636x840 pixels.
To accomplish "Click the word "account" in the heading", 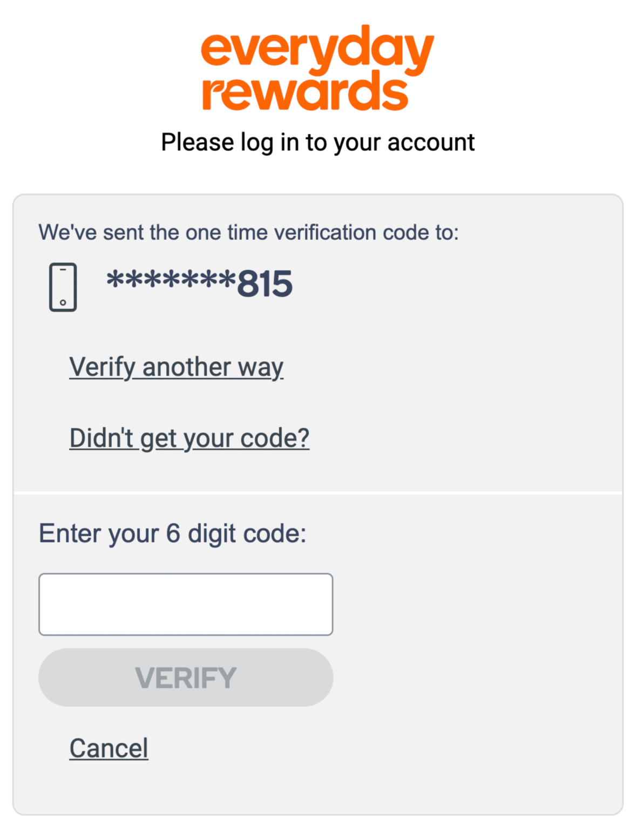I will [x=431, y=143].
